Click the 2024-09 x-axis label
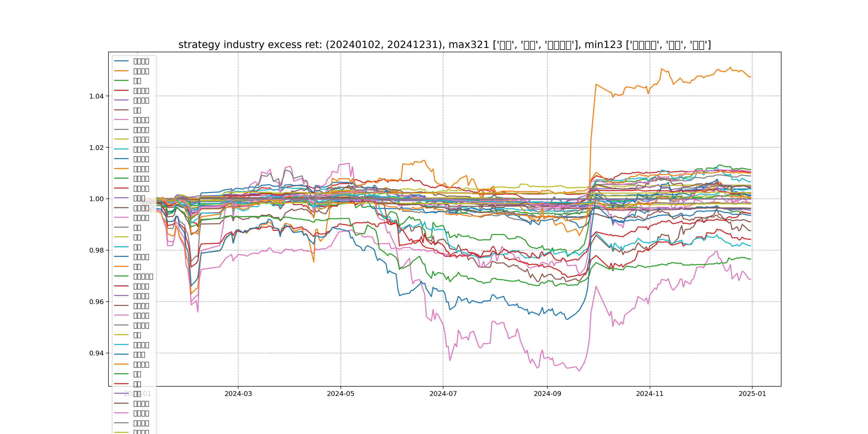This screenshot has width=868, height=434. [547, 394]
